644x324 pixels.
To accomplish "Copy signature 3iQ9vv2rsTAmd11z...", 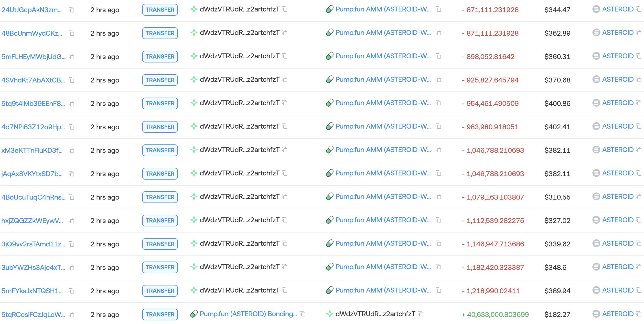I will [72, 244].
